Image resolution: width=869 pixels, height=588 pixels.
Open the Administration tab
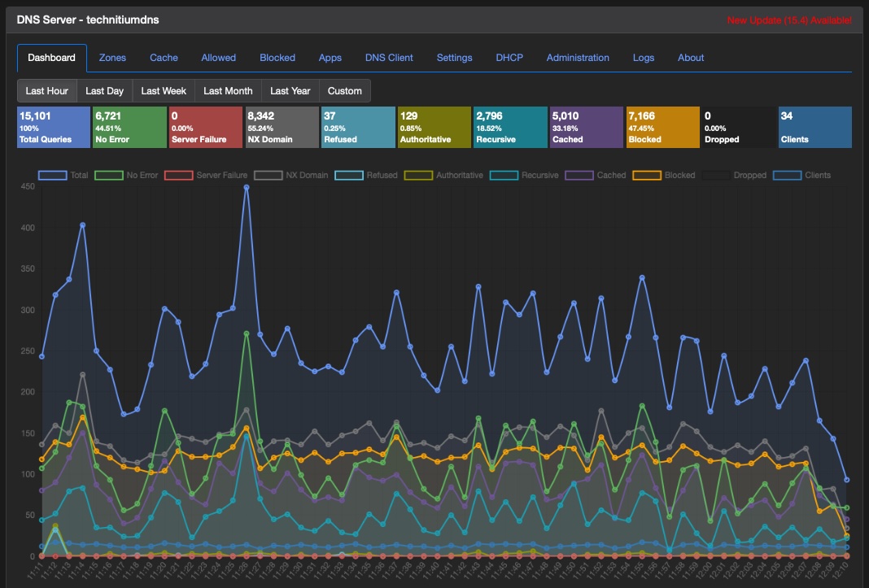[x=578, y=58]
